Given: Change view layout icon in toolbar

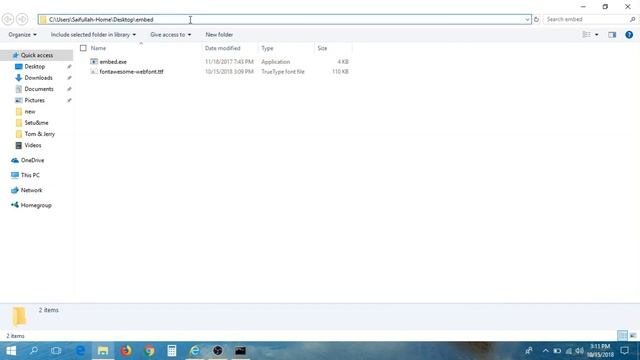Looking at the screenshot, I should click(x=586, y=35).
